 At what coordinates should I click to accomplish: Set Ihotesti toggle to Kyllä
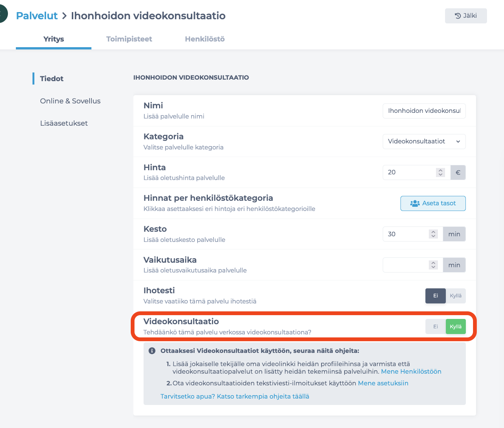pyautogui.click(x=456, y=296)
